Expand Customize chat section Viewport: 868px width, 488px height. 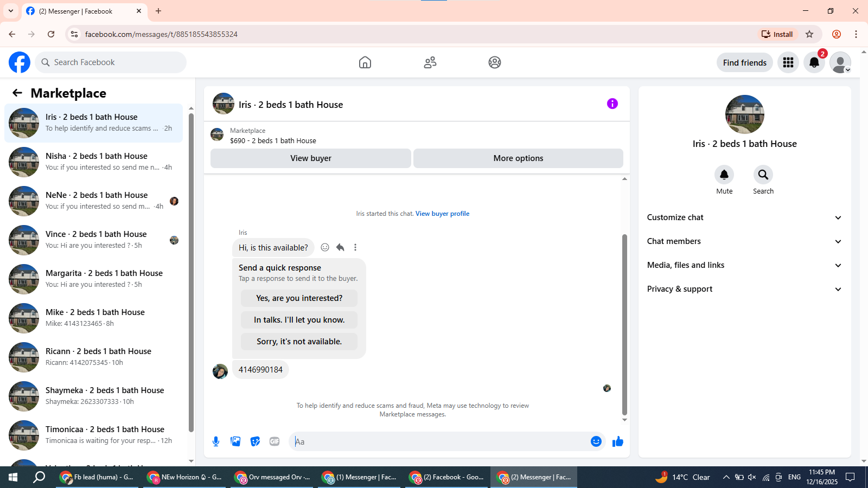point(745,217)
